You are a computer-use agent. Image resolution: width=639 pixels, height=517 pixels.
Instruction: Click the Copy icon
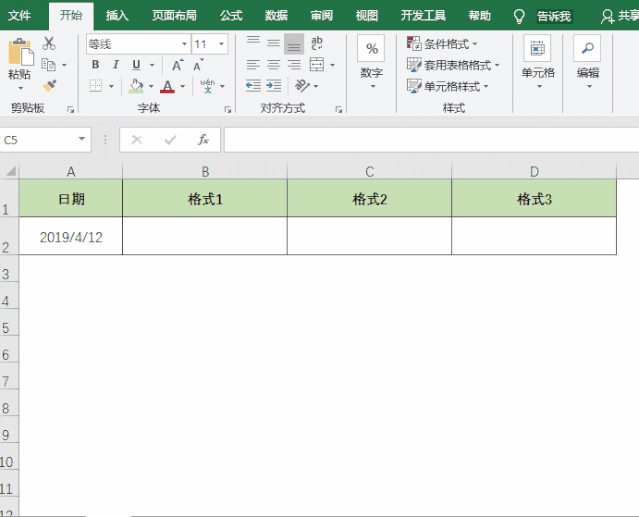(x=48, y=64)
